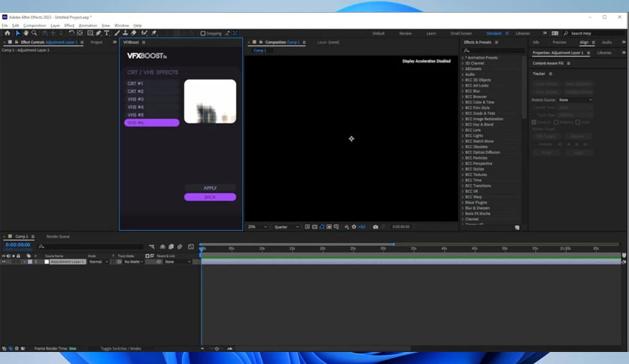Toggle the Rotation checkbox in the Tracker

(x=556, y=123)
